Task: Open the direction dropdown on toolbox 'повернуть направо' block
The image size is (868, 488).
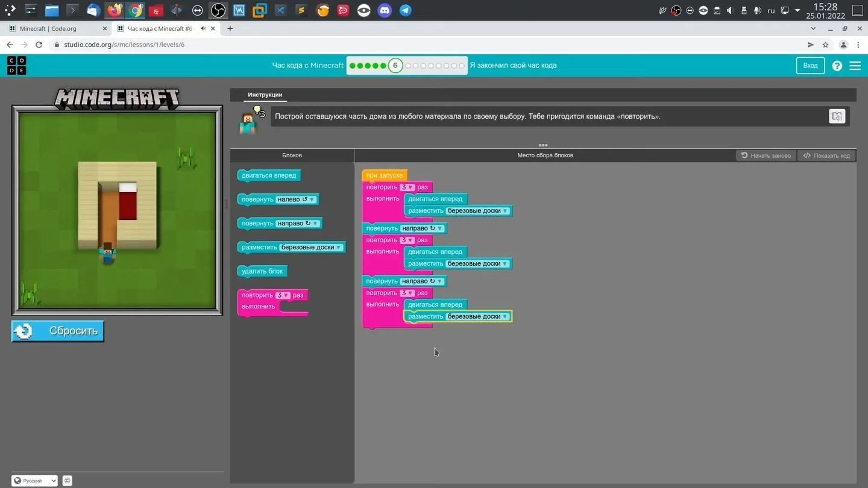Action: pyautogui.click(x=298, y=224)
